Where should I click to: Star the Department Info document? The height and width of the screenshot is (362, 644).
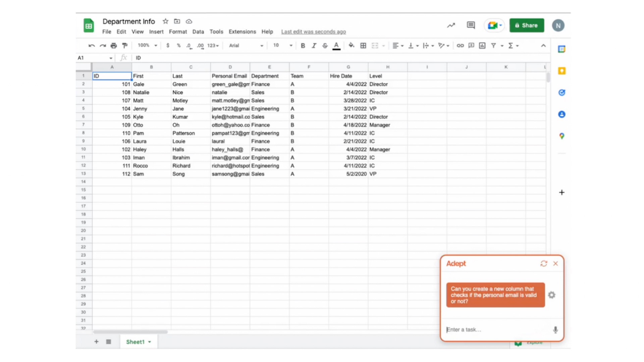tap(165, 21)
